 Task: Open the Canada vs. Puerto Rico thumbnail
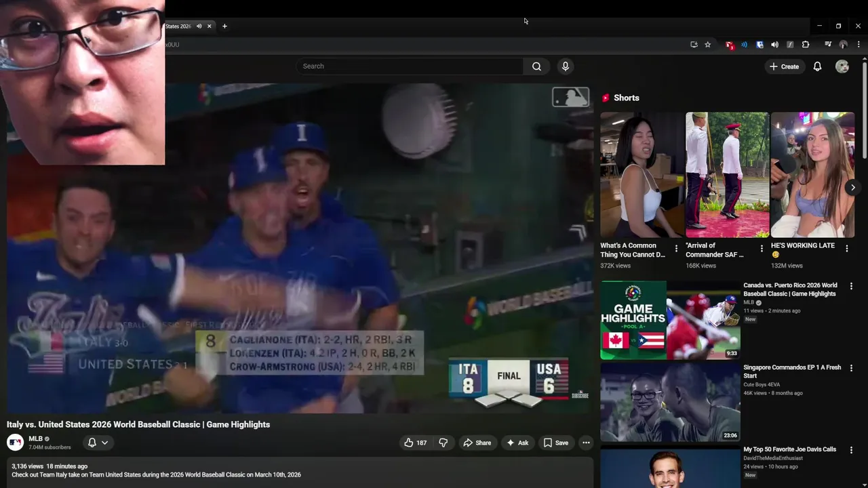(670, 320)
